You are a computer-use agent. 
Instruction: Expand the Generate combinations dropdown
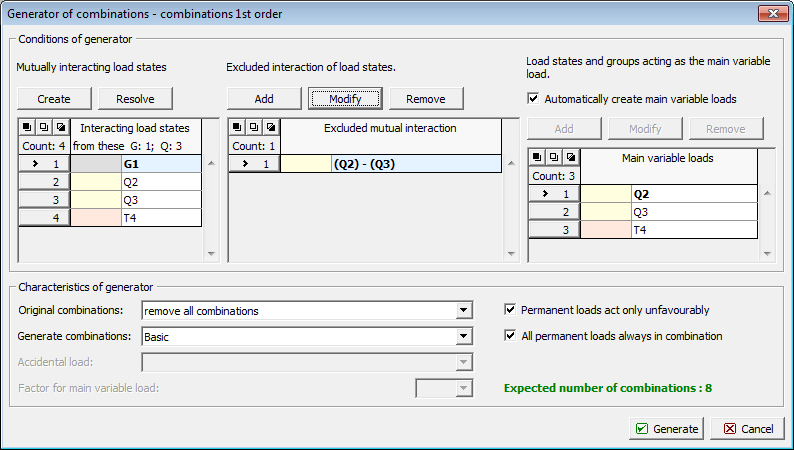coord(463,337)
